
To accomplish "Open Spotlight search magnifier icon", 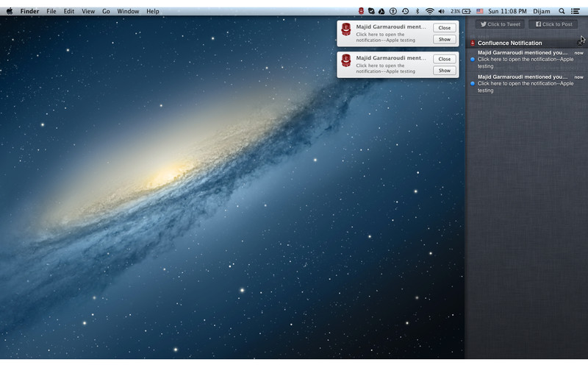I will click(562, 11).
